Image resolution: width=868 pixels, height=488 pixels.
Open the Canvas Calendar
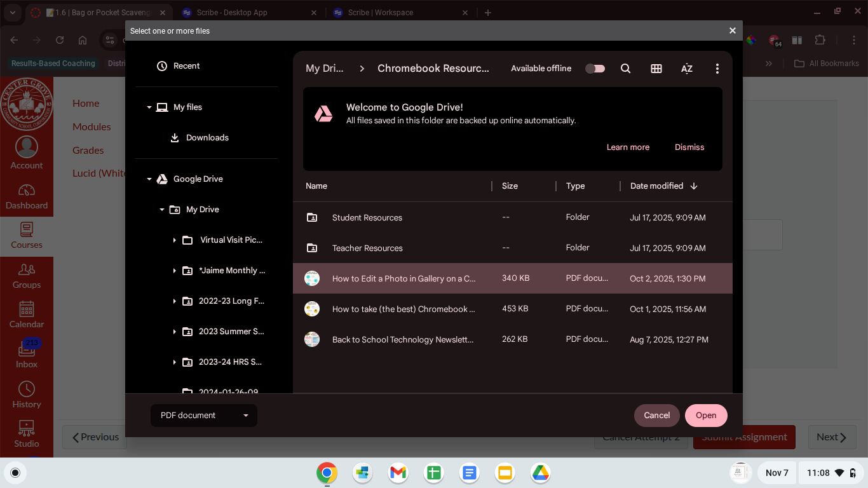click(27, 316)
